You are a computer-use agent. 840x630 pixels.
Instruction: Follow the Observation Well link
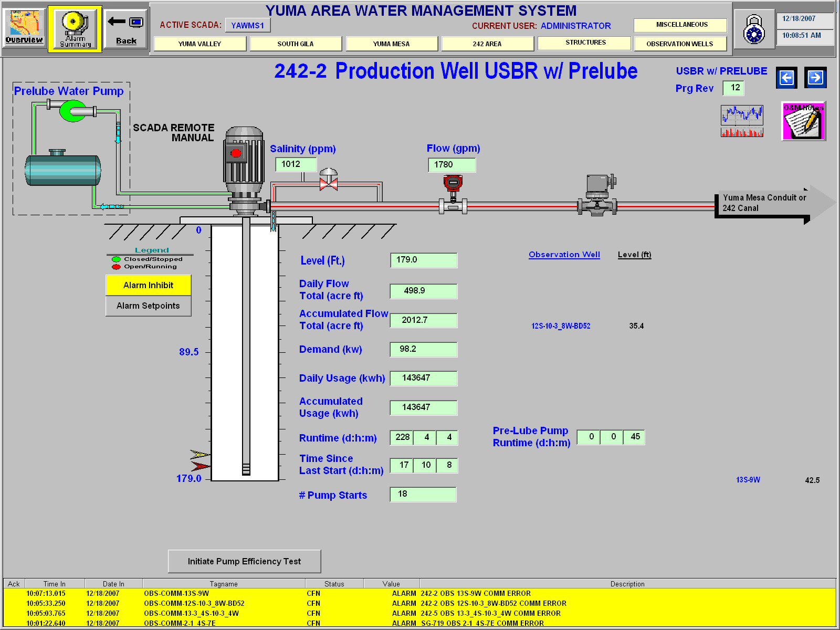click(564, 255)
